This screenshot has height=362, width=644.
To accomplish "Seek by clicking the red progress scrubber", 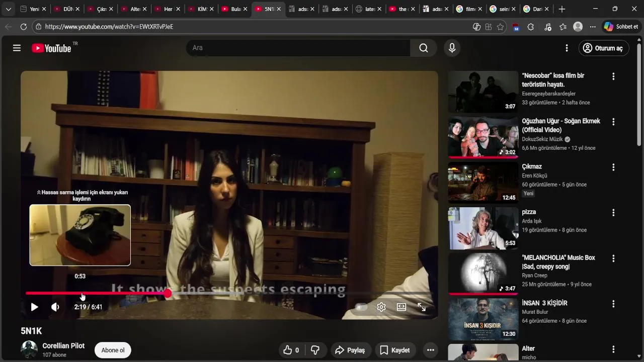I will click(x=168, y=293).
